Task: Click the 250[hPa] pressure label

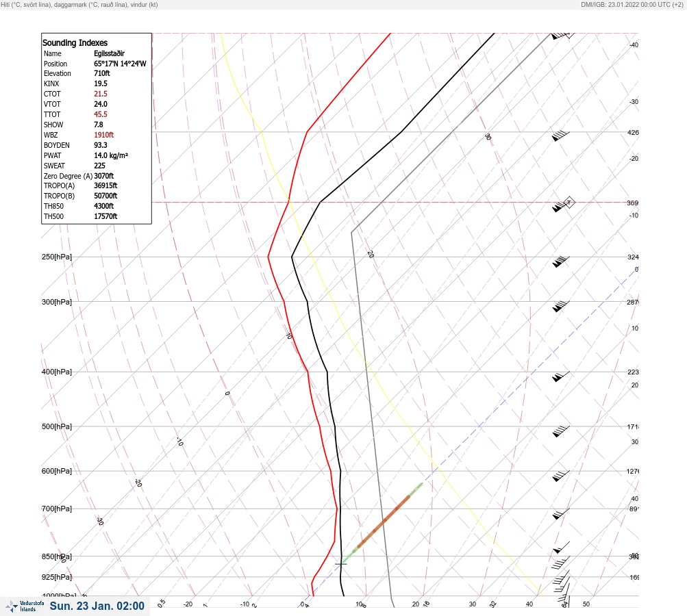Action: coord(57,257)
